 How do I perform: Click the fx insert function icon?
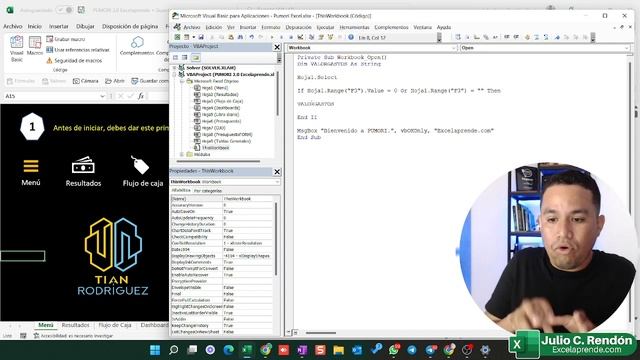point(141,96)
